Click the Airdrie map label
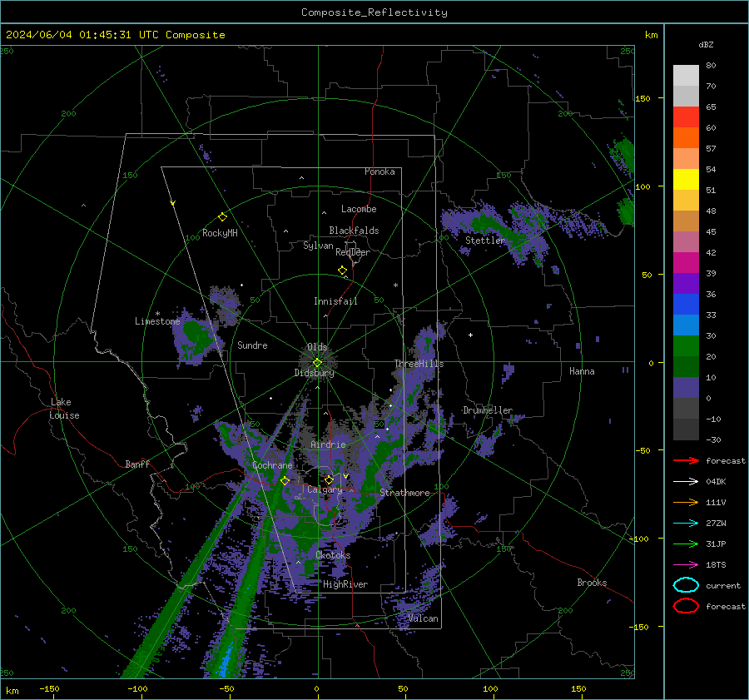 [328, 444]
